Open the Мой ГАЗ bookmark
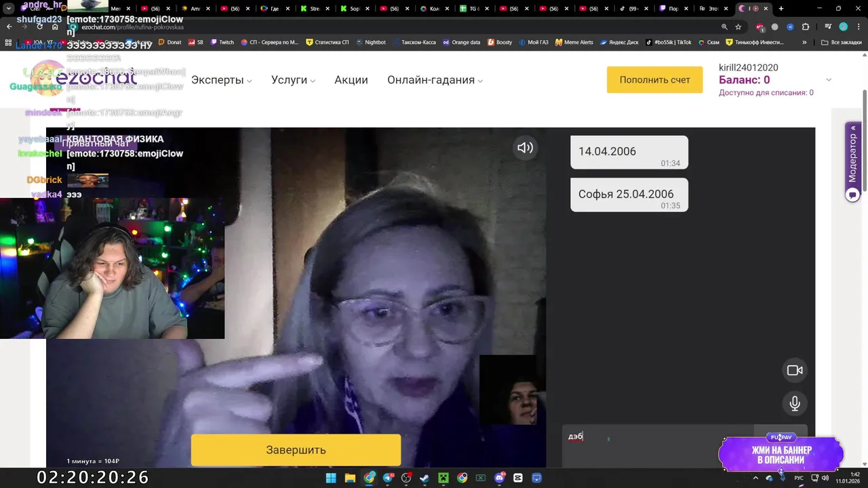868x488 pixels. [533, 42]
